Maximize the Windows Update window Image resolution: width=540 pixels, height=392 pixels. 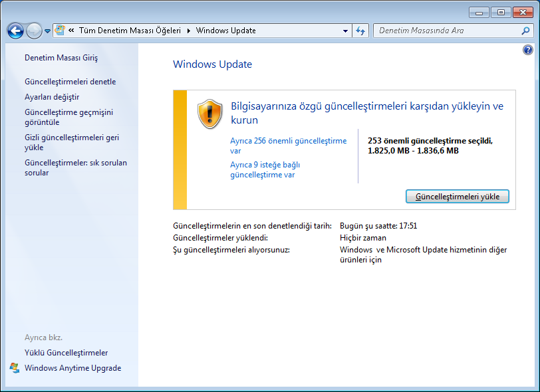[x=501, y=13]
